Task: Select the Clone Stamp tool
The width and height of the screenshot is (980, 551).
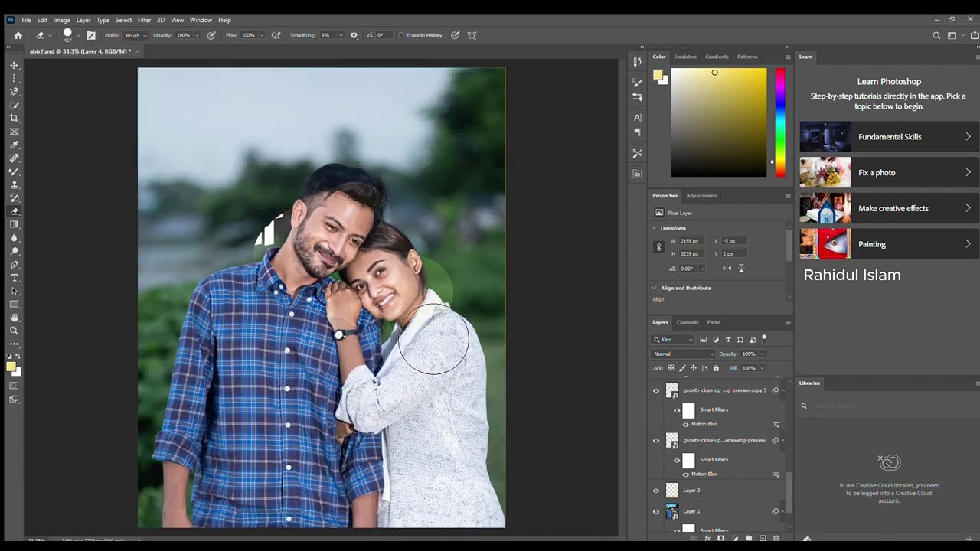Action: [14, 184]
